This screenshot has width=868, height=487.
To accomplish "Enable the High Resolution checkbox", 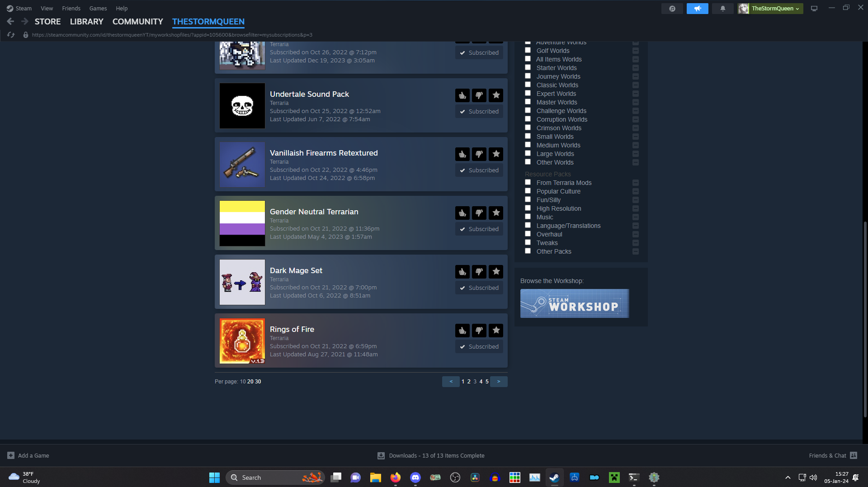I will click(528, 208).
